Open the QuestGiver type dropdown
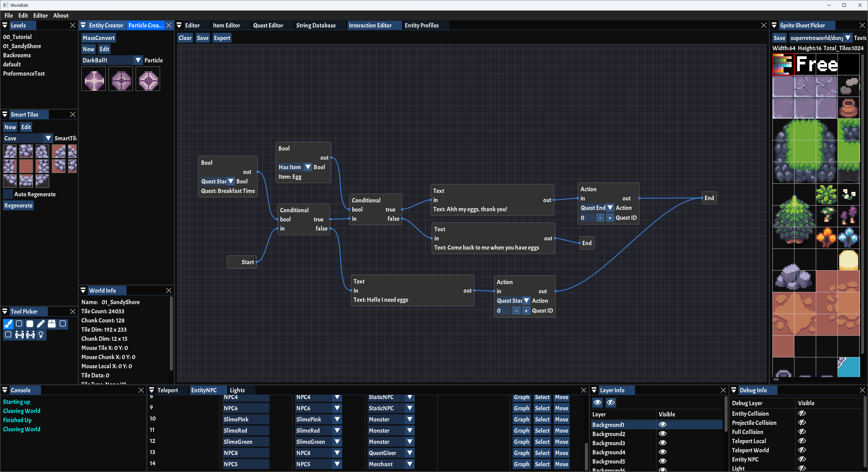868x472 pixels. [x=391, y=453]
